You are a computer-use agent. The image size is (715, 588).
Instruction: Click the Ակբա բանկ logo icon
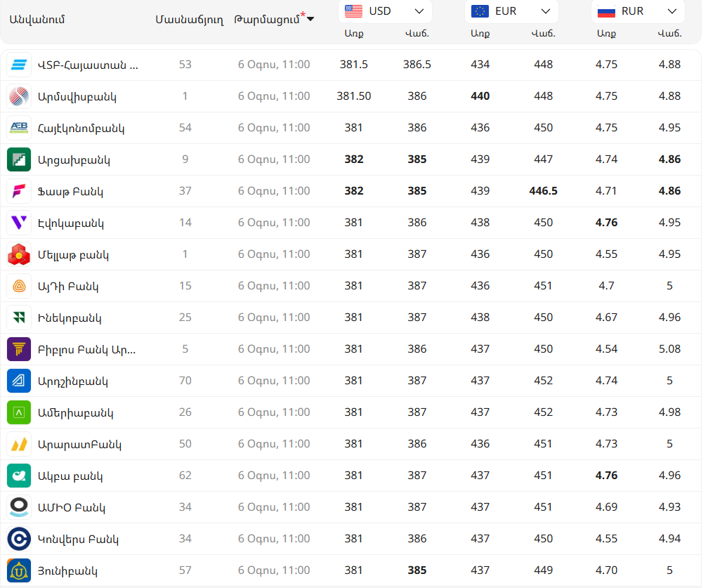pyautogui.click(x=19, y=476)
